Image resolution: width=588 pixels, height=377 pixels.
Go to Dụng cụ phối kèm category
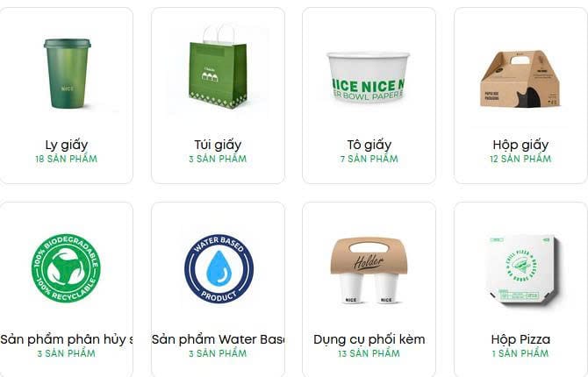(369, 339)
